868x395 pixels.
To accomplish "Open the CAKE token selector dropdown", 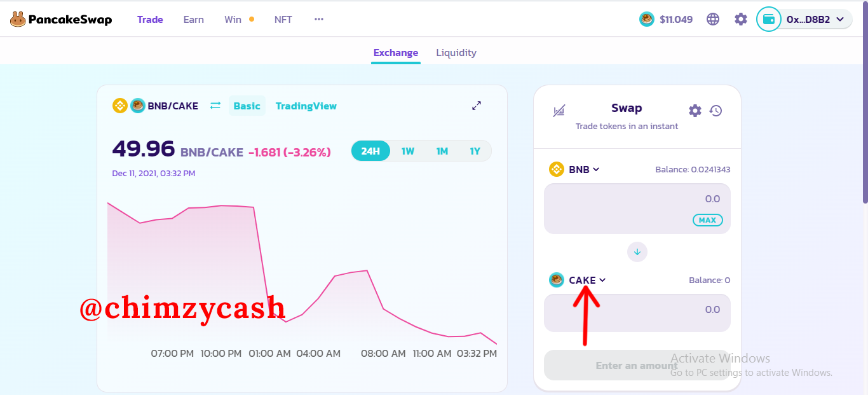I will point(578,280).
